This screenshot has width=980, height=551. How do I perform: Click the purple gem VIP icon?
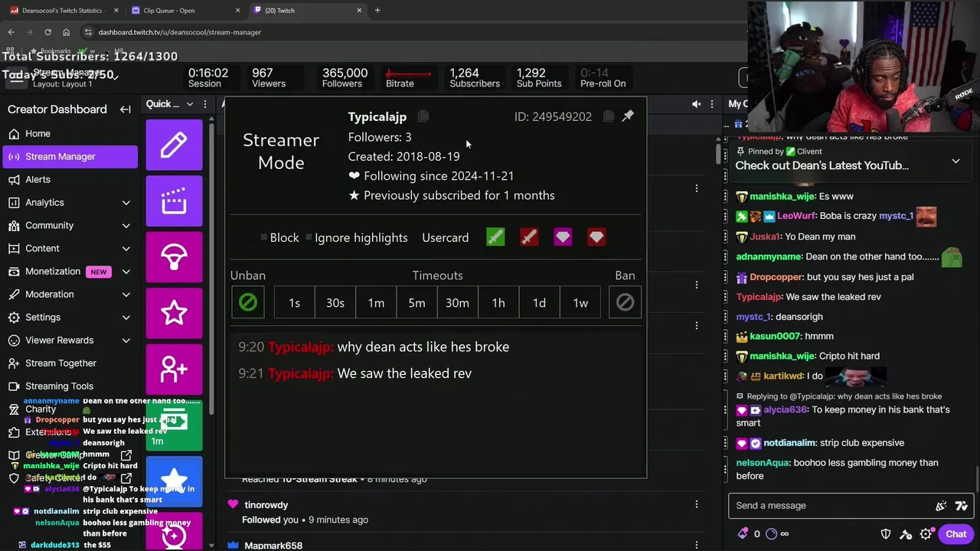563,237
